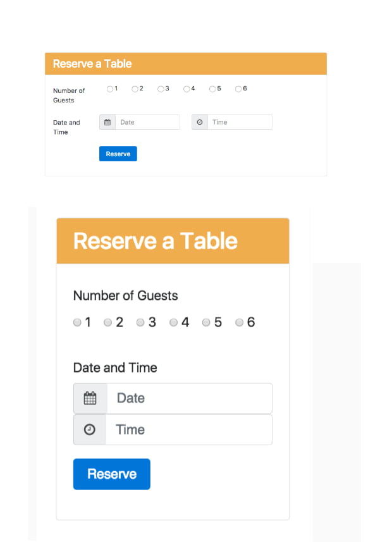Click the clock icon in the larger bottom form

point(89,429)
